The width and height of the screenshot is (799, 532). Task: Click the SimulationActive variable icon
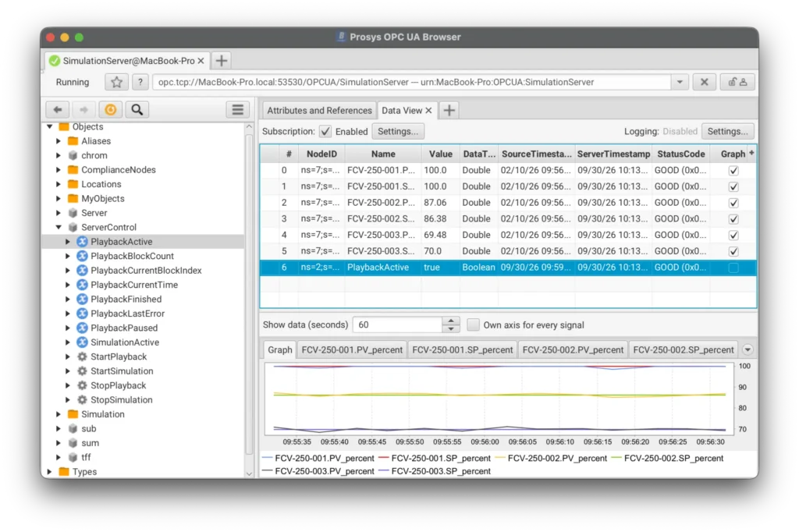(x=82, y=342)
